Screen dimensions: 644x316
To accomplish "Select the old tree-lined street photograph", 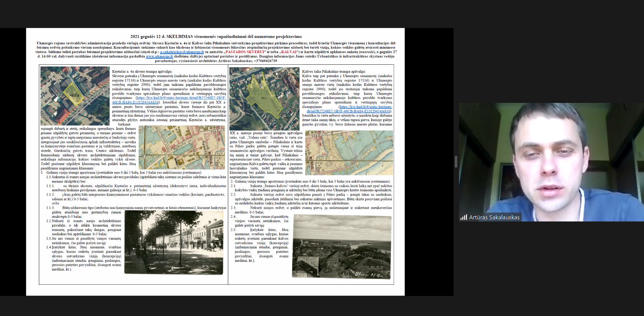I will [174, 242].
